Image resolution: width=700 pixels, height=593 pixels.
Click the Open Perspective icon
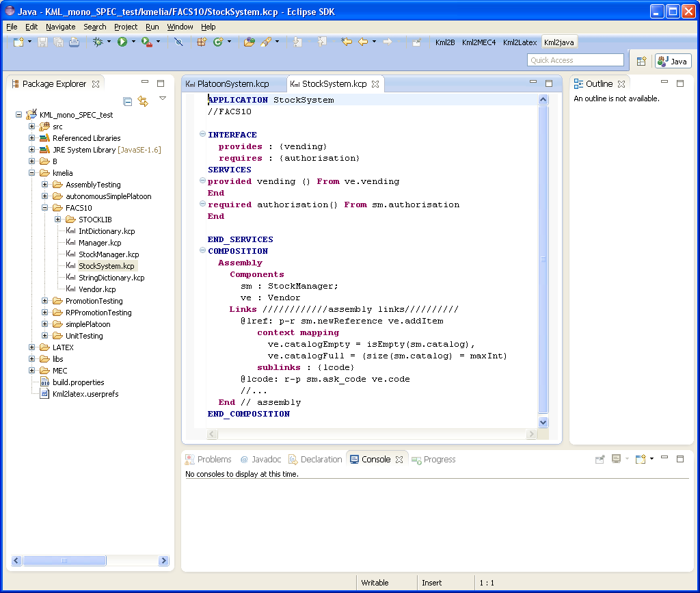(641, 61)
